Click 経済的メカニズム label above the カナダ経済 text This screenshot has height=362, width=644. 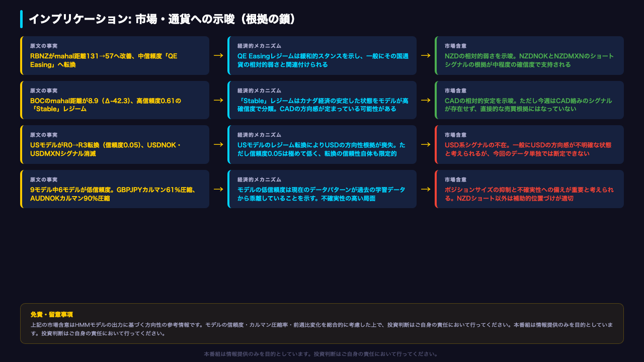coord(260,91)
